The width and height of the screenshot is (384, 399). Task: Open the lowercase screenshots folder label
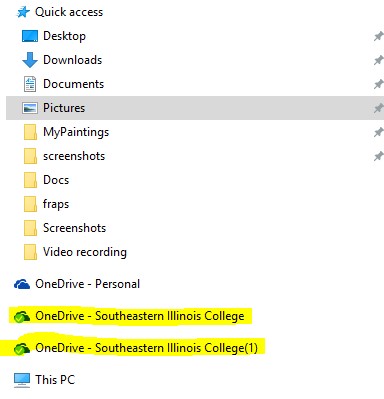tap(74, 156)
